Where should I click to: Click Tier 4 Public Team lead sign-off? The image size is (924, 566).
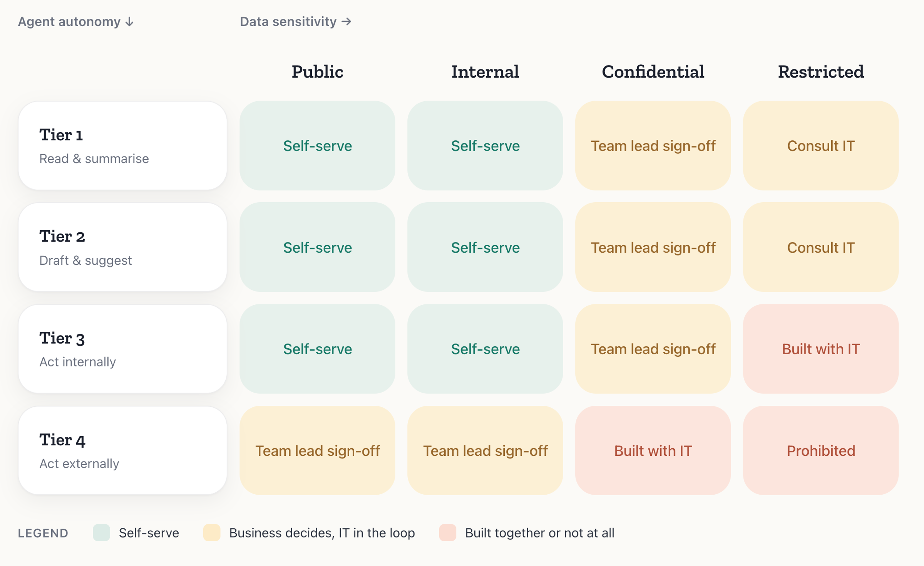(317, 450)
